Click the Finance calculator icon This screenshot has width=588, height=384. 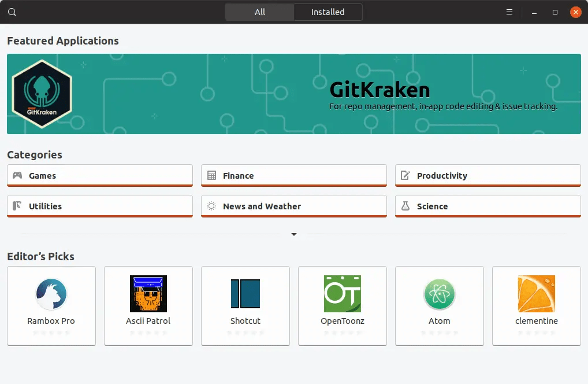(211, 175)
